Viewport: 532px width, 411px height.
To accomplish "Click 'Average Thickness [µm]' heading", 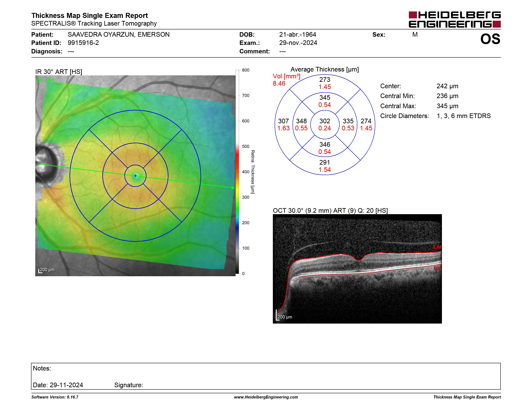I will pos(324,69).
